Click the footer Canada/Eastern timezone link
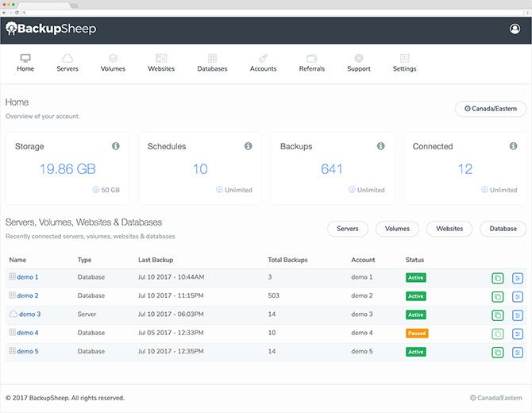This screenshot has width=532, height=413. [496, 398]
